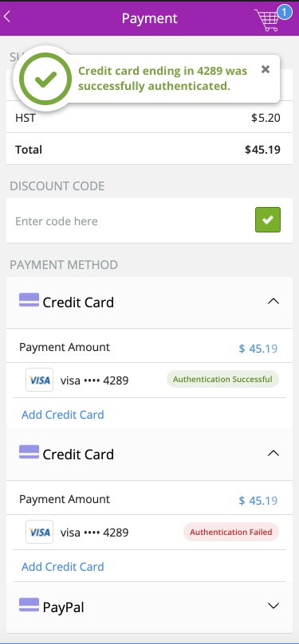Dismiss the authentication success notification
The image size is (299, 644).
(x=266, y=69)
